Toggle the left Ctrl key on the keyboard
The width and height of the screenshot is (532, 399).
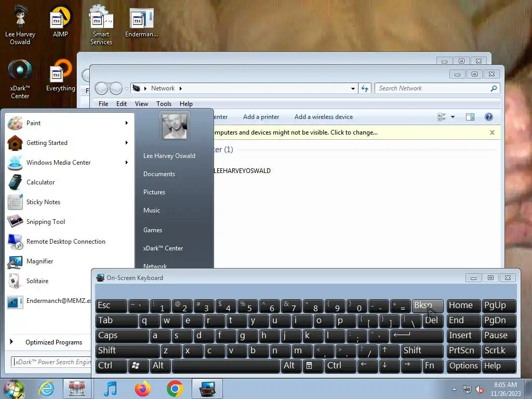pyautogui.click(x=111, y=366)
